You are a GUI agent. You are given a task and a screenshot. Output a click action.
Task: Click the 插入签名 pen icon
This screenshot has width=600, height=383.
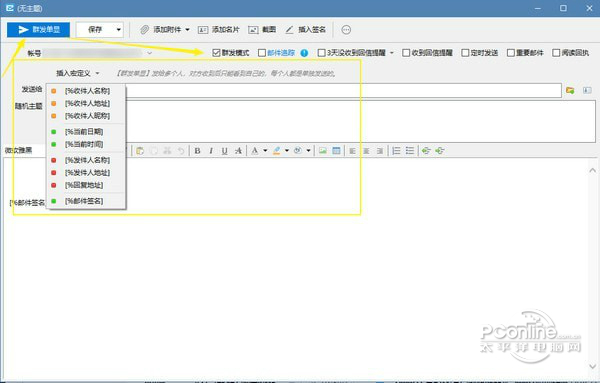point(290,30)
